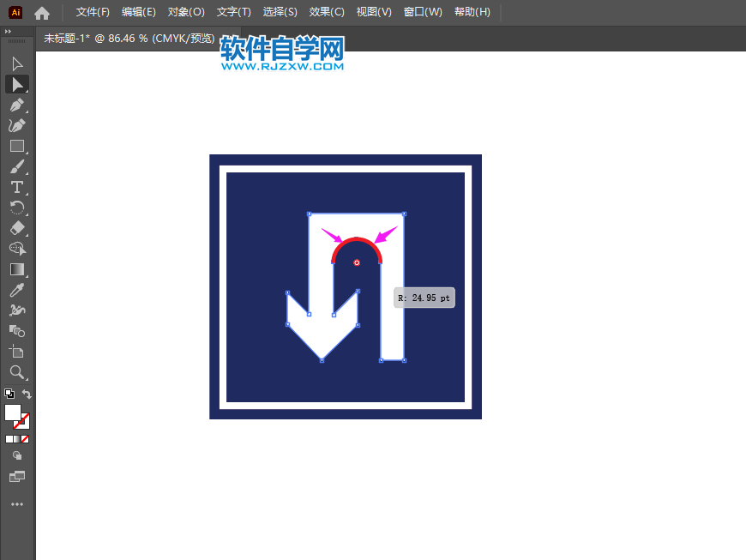Select the Curvature pen tool
Screen dimensions: 746x560
(17, 125)
